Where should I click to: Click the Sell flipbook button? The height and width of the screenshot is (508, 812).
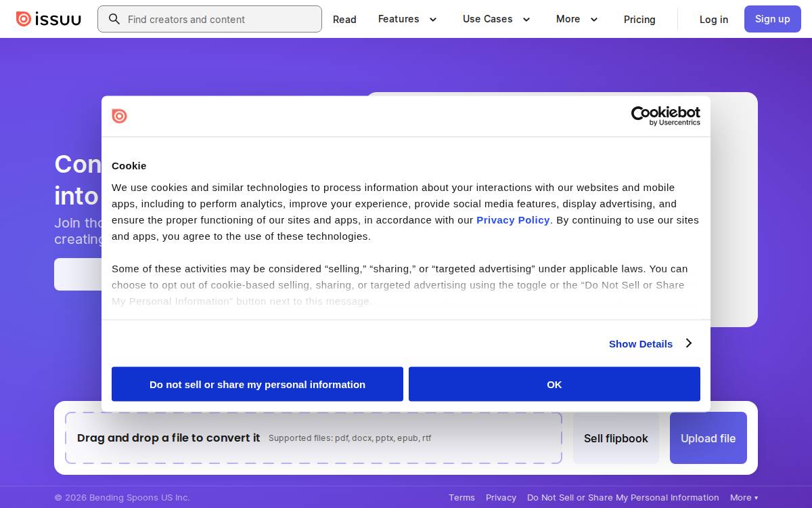tap(616, 438)
